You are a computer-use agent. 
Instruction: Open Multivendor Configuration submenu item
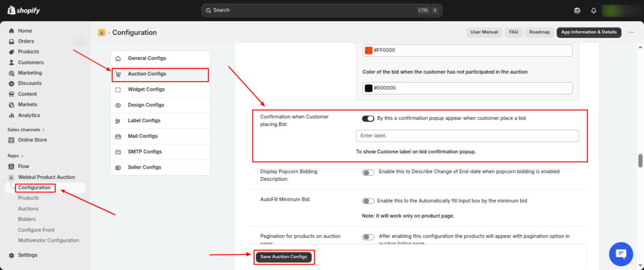pos(48,241)
